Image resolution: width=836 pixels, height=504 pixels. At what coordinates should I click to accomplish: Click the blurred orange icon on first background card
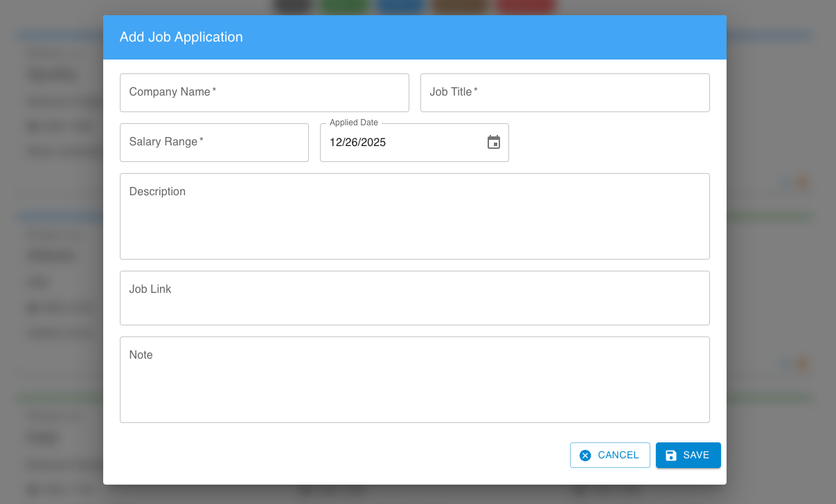(x=803, y=183)
